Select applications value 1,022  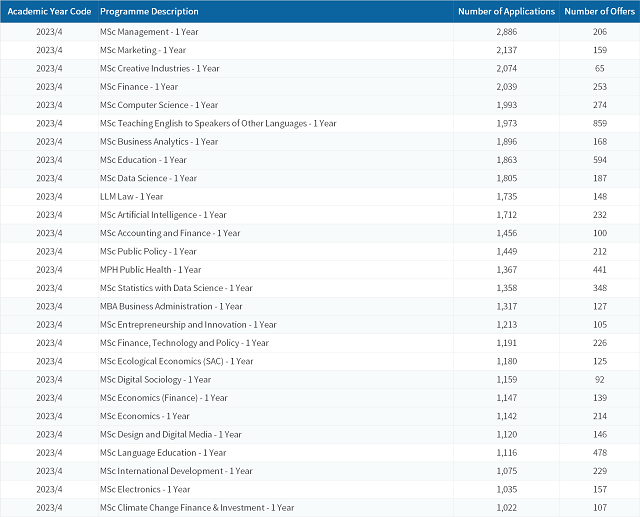tap(507, 508)
